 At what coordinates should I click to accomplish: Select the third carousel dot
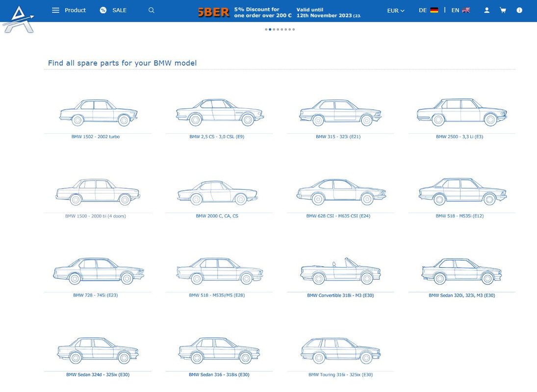click(x=274, y=29)
